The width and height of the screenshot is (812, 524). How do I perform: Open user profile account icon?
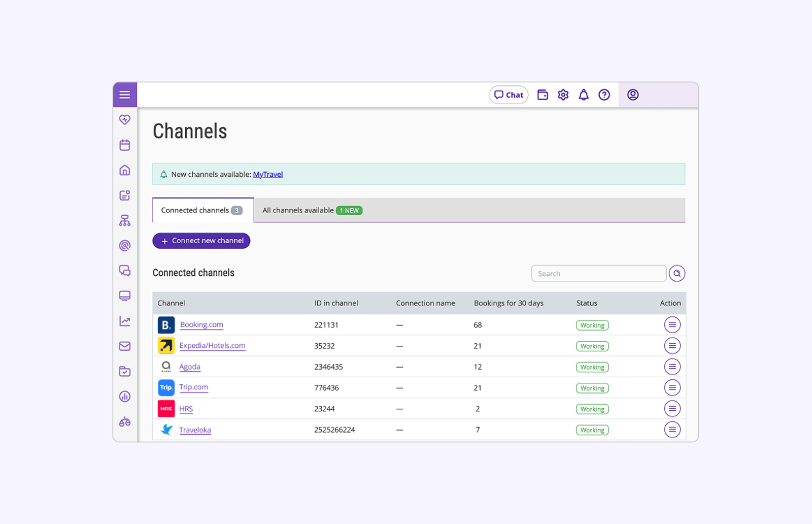click(x=633, y=95)
